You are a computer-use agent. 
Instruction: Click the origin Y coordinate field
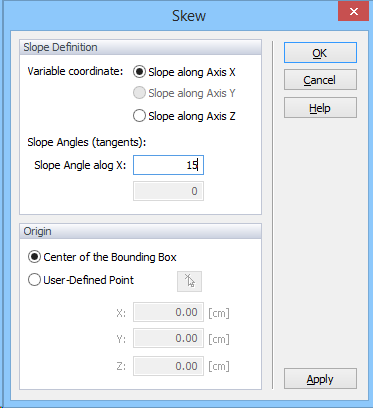pyautogui.click(x=168, y=338)
